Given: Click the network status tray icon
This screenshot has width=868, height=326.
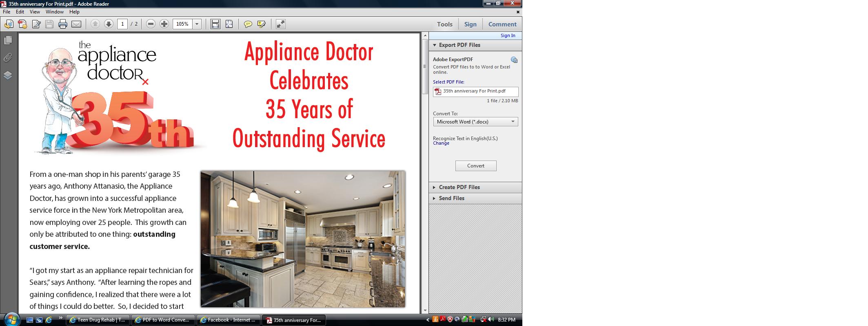Looking at the screenshot, I should pos(484,320).
